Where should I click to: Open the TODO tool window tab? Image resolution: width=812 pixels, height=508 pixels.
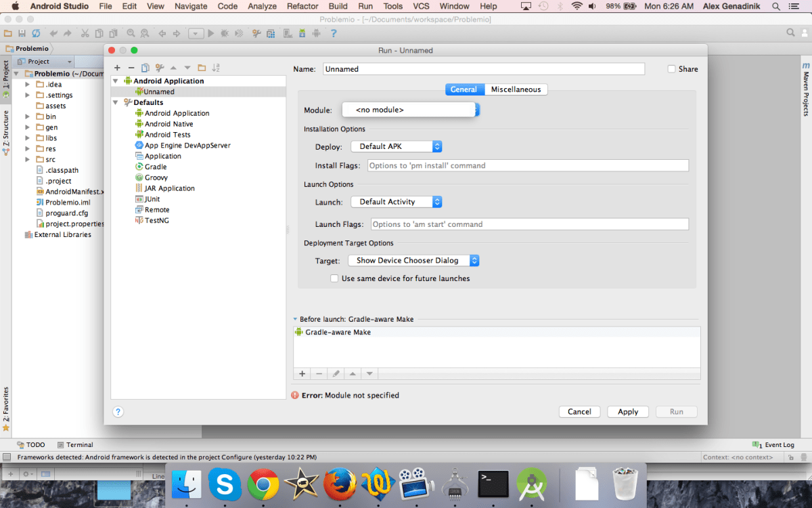coord(31,445)
